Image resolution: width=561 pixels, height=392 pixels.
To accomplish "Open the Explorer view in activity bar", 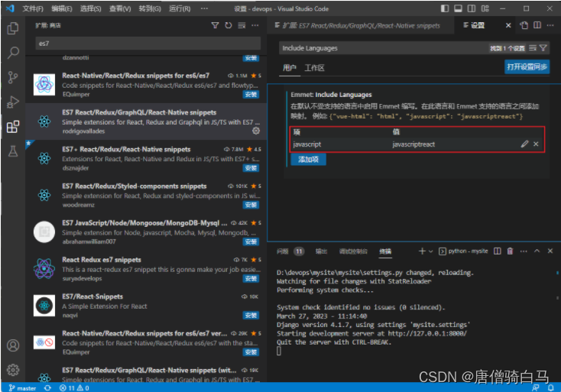I will (13, 28).
